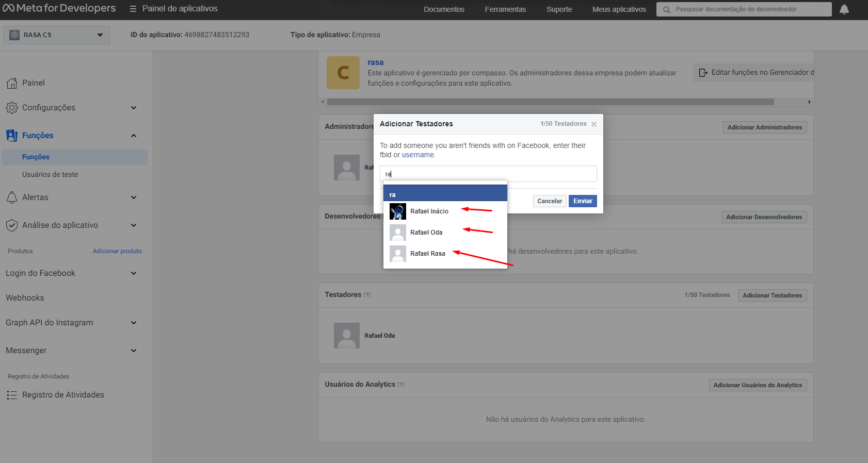Click Rafael Rasa's avatar in suggestions list

point(398,254)
